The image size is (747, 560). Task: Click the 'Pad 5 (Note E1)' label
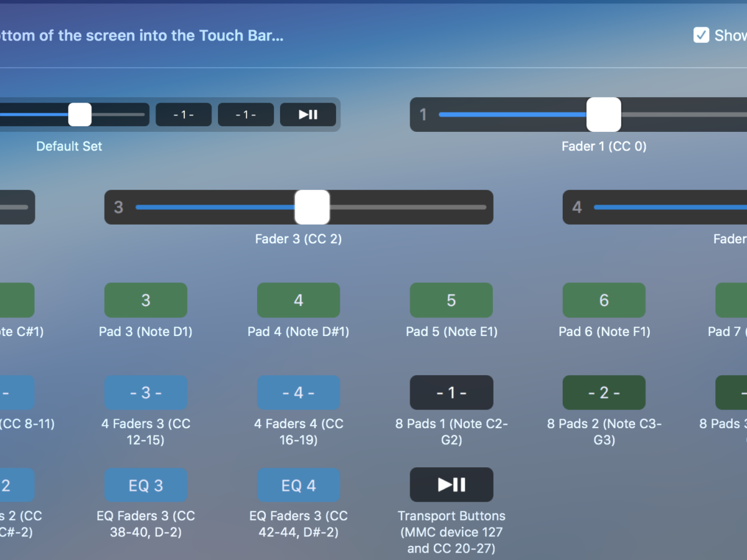[x=451, y=332]
